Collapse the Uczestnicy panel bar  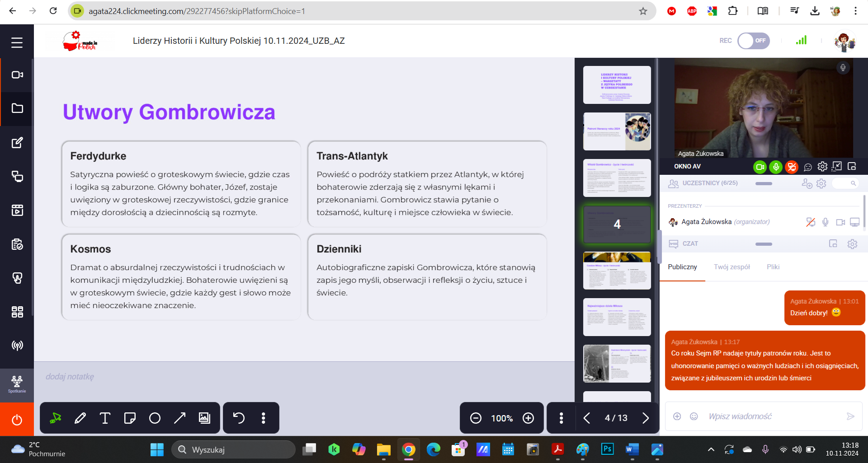click(x=764, y=183)
